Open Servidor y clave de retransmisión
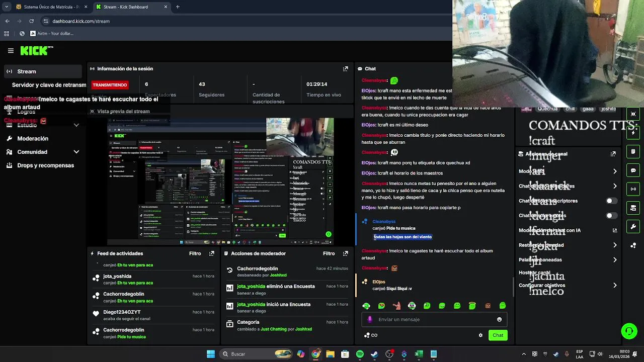 [49, 85]
